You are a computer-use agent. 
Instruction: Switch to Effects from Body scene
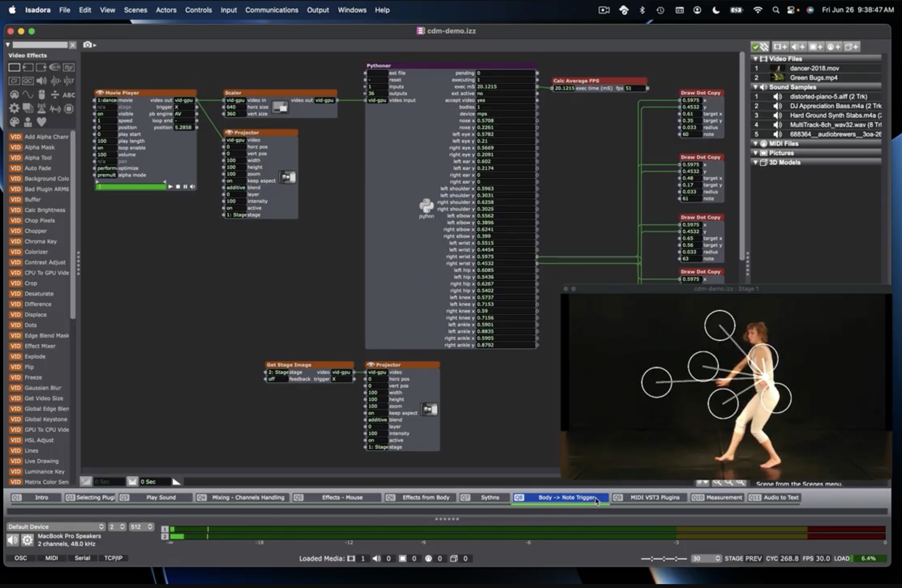421,497
